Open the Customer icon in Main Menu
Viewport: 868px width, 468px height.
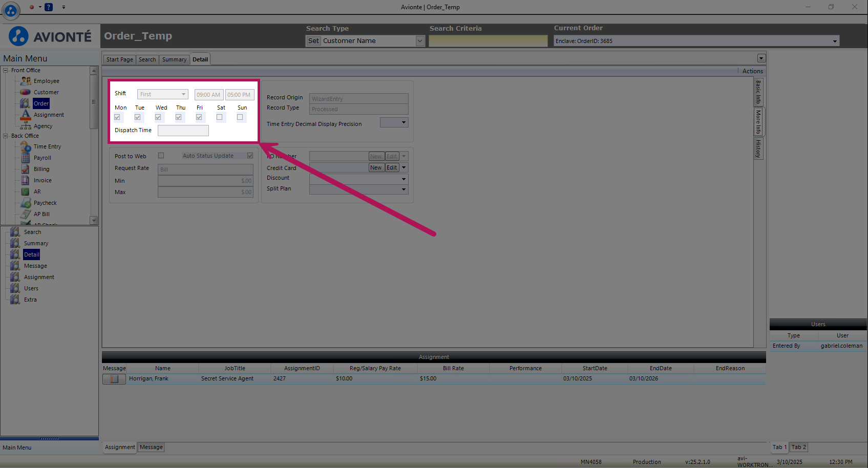point(26,92)
